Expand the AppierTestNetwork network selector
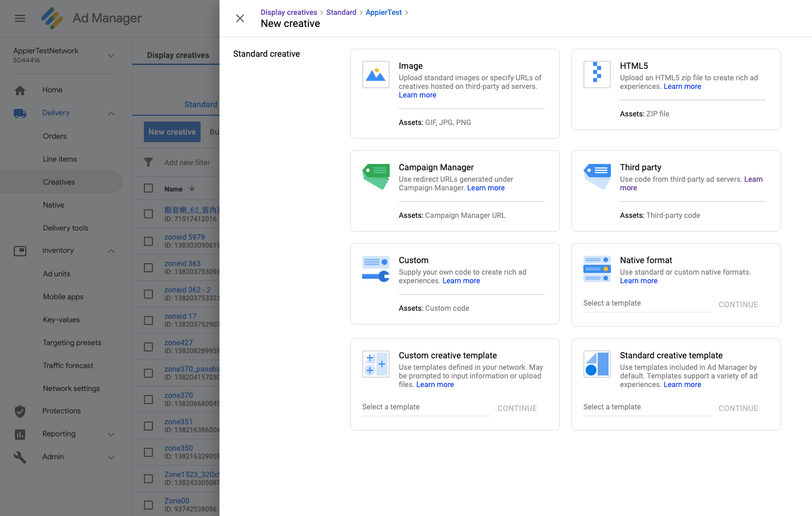812x516 pixels. click(111, 56)
